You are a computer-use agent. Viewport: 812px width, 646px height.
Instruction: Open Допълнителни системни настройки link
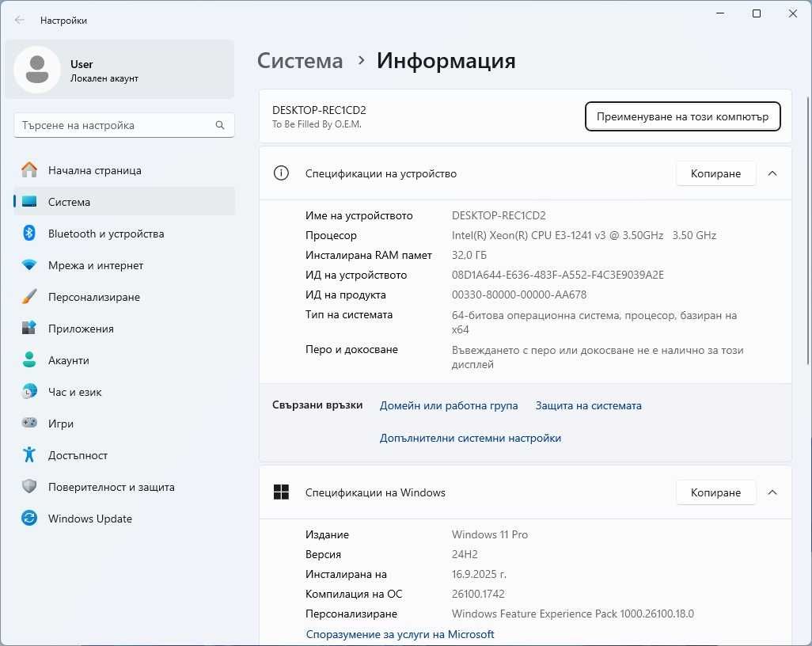click(470, 439)
